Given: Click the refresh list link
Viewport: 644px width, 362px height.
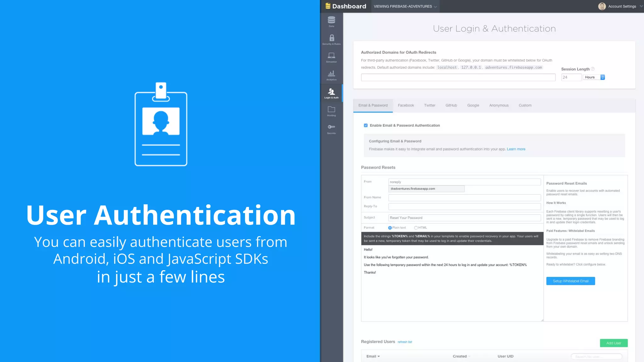Looking at the screenshot, I should click(x=405, y=342).
